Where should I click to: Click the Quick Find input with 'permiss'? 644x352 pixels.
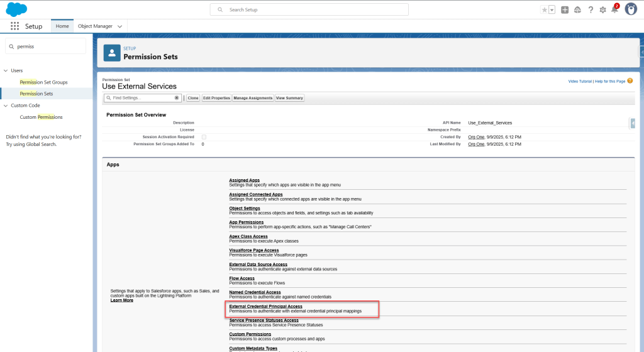(x=49, y=46)
